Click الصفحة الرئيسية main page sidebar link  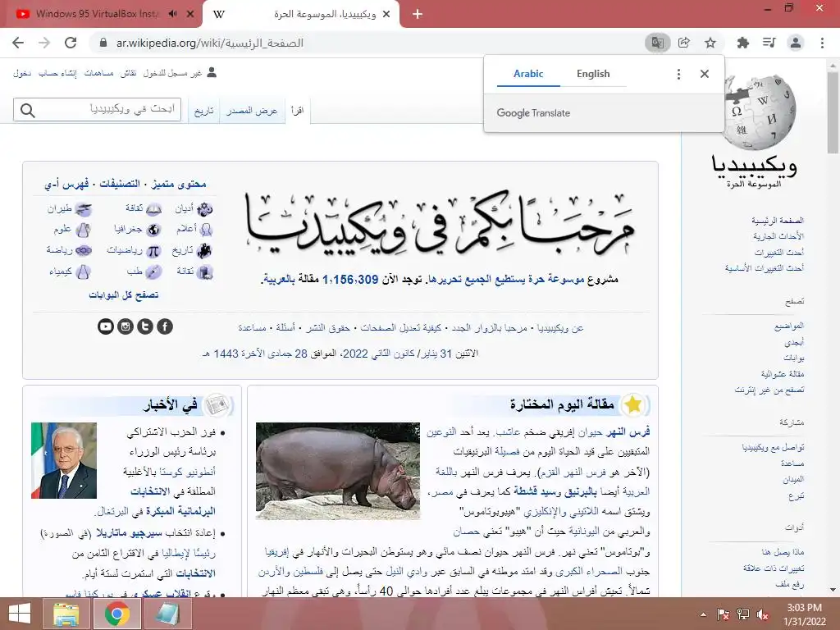[x=778, y=220]
